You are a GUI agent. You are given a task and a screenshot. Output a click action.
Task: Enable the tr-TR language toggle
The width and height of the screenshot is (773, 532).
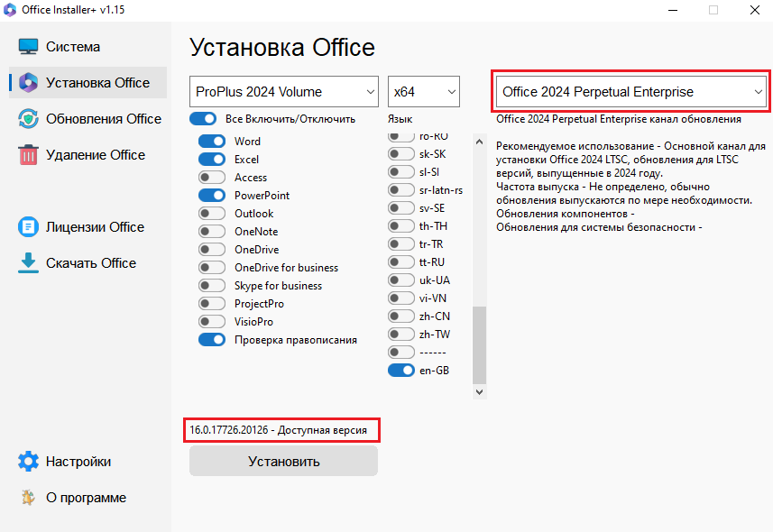[401, 244]
